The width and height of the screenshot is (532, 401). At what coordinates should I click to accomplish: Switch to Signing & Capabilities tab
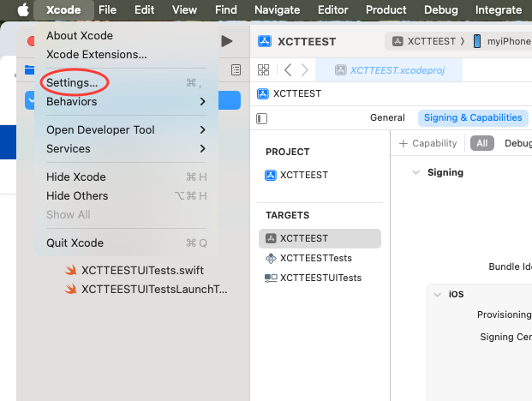(473, 117)
